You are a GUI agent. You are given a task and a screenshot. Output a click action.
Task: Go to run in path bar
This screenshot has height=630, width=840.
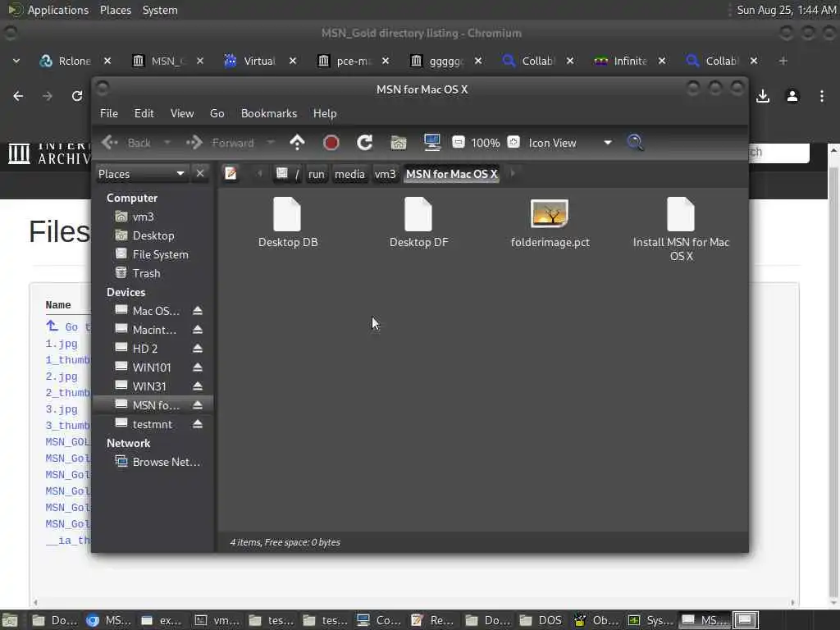point(316,174)
